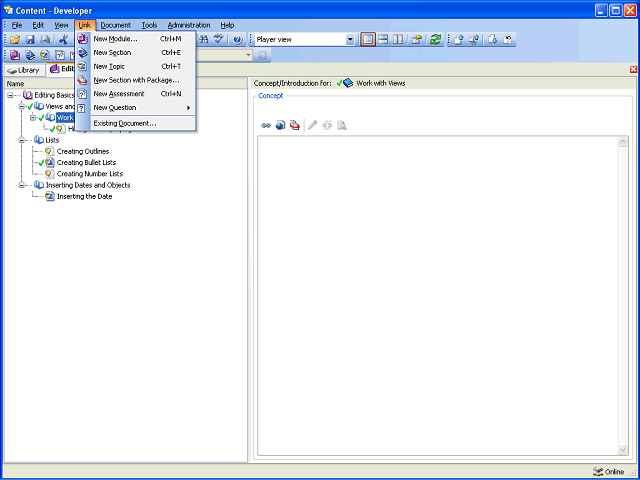Click the globe web page icon in Concept pane
The image size is (640, 480).
(280, 125)
